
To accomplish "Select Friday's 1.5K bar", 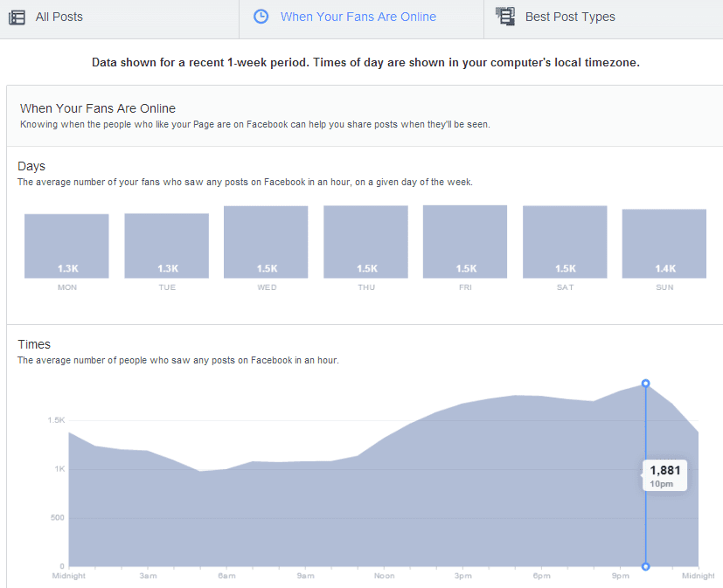I will coord(464,242).
